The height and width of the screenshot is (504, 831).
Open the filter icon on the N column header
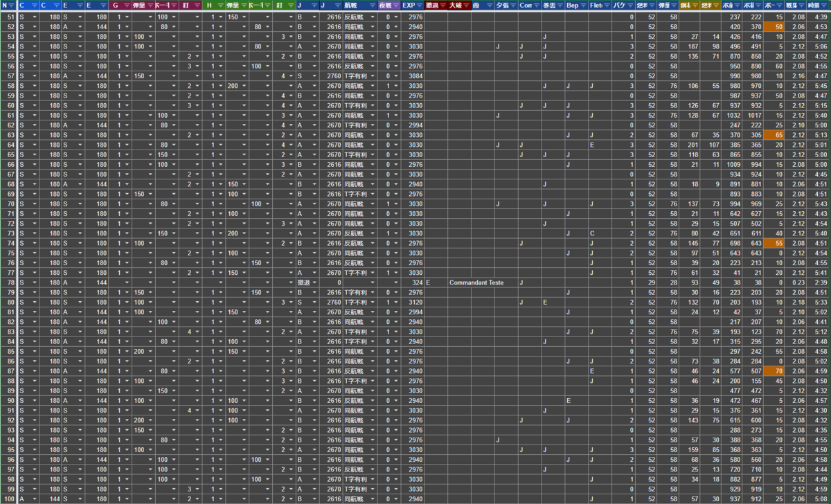[12, 5]
